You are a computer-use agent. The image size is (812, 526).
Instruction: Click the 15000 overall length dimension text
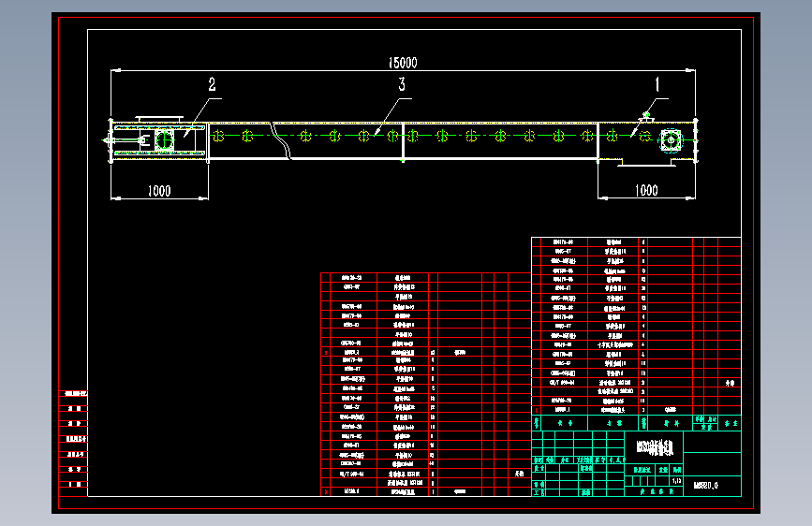point(403,63)
